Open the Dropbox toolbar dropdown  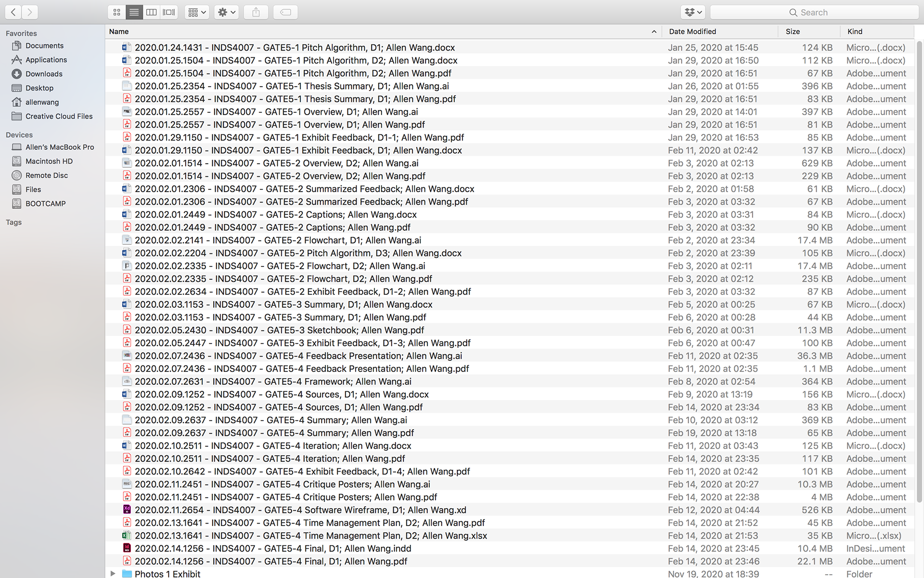coord(693,12)
